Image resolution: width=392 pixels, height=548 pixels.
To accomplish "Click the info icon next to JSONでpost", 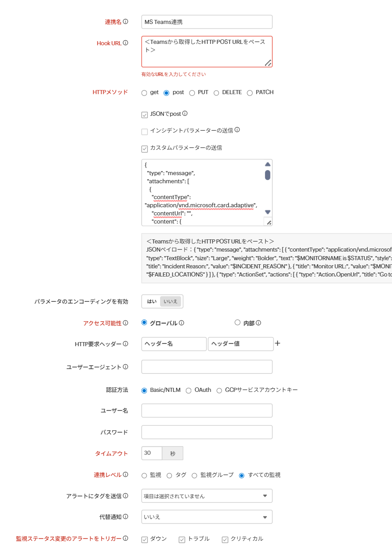I will (184, 114).
